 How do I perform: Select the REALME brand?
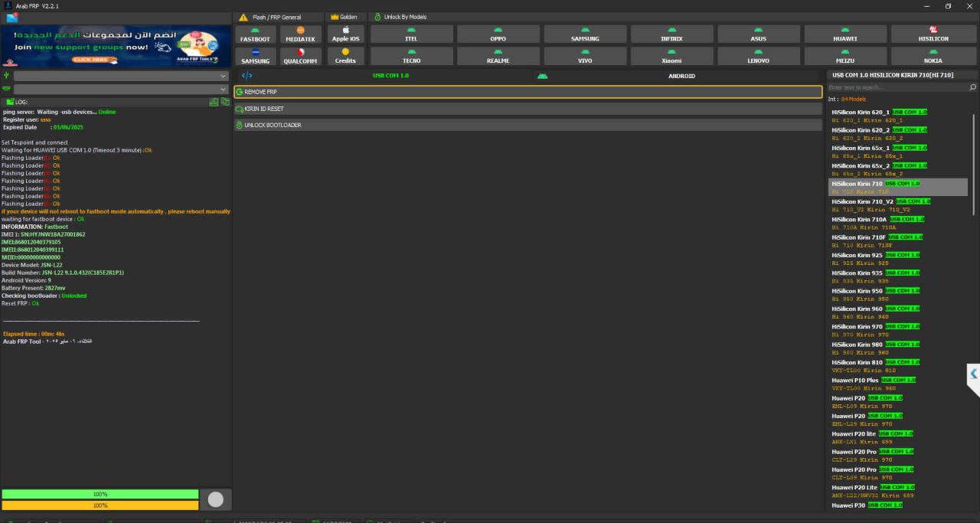498,57
